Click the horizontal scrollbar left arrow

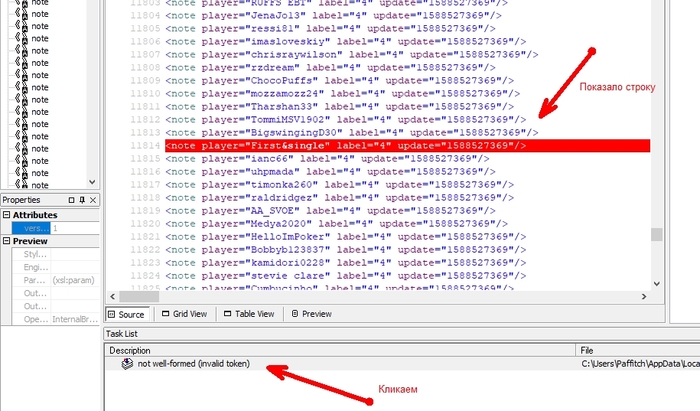click(x=112, y=296)
